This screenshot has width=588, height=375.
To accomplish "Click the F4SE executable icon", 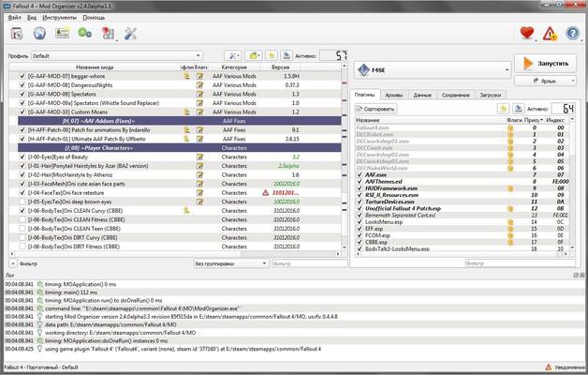I will [x=363, y=69].
